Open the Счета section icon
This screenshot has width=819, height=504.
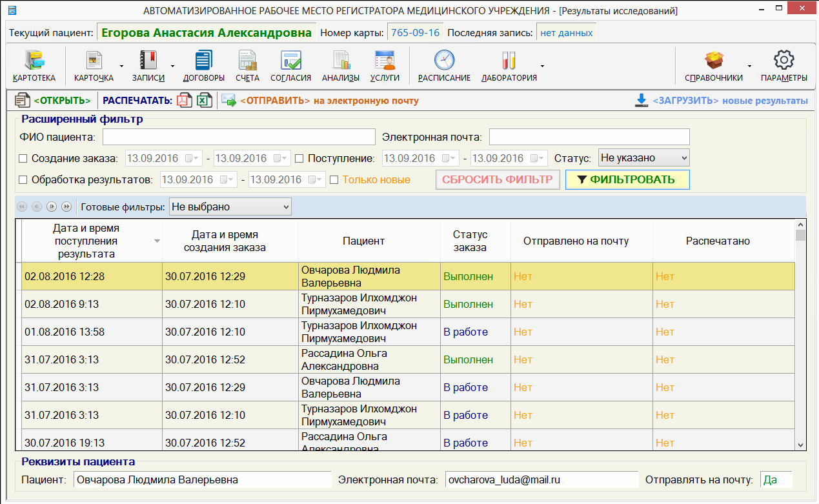pos(247,61)
